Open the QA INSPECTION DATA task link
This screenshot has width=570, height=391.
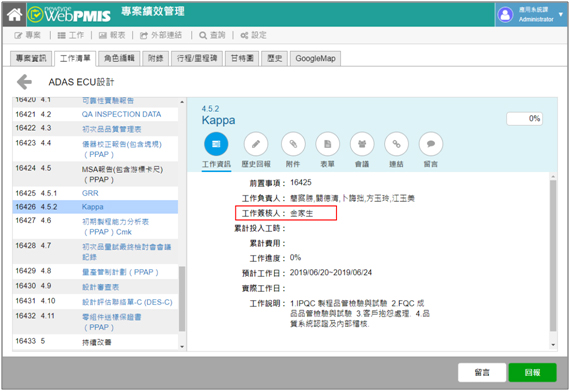121,114
